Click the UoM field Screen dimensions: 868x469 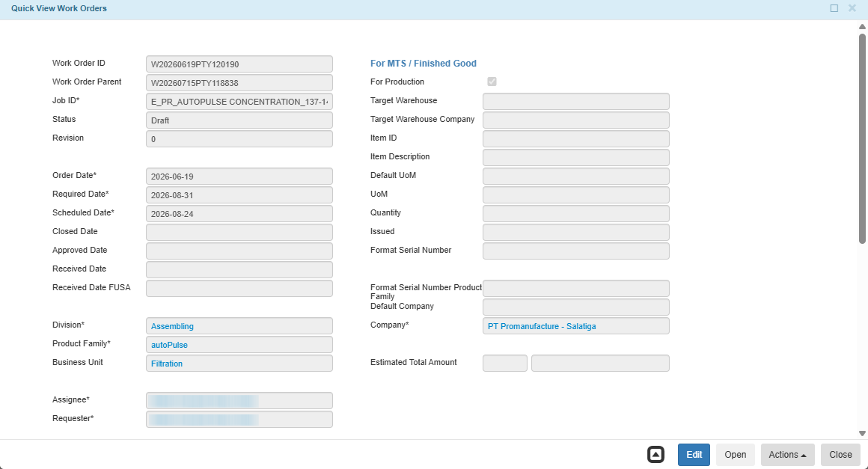pos(575,195)
